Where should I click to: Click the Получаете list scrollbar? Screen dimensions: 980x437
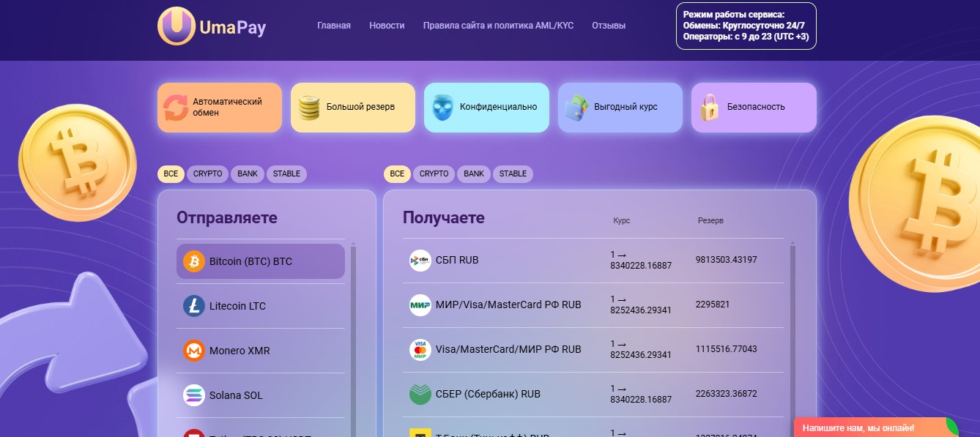792,340
